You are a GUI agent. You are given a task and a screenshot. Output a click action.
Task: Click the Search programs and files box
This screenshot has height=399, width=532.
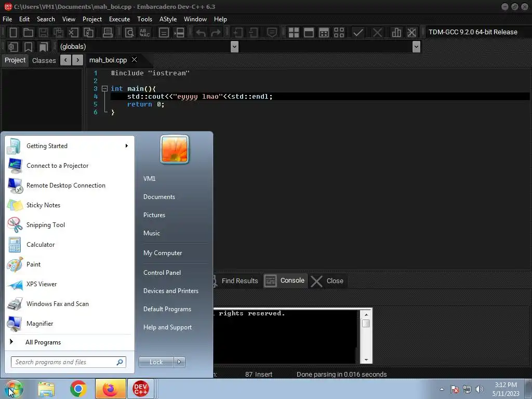[x=68, y=362]
